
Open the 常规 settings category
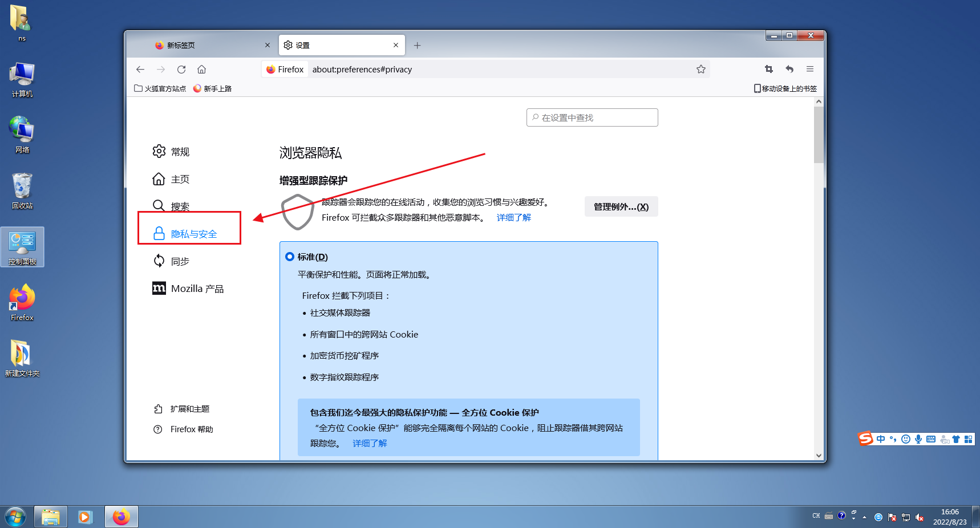click(x=171, y=151)
